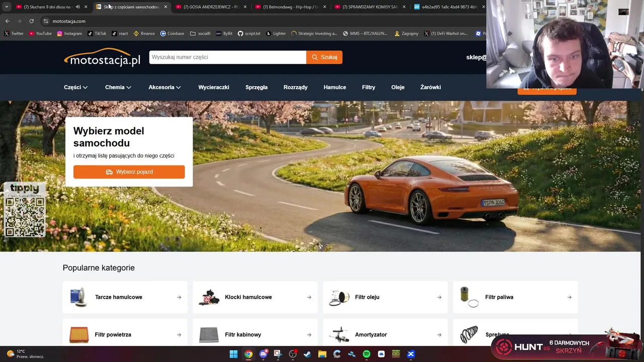
Task: Open the Filtr paliwa category
Action: coord(515,297)
